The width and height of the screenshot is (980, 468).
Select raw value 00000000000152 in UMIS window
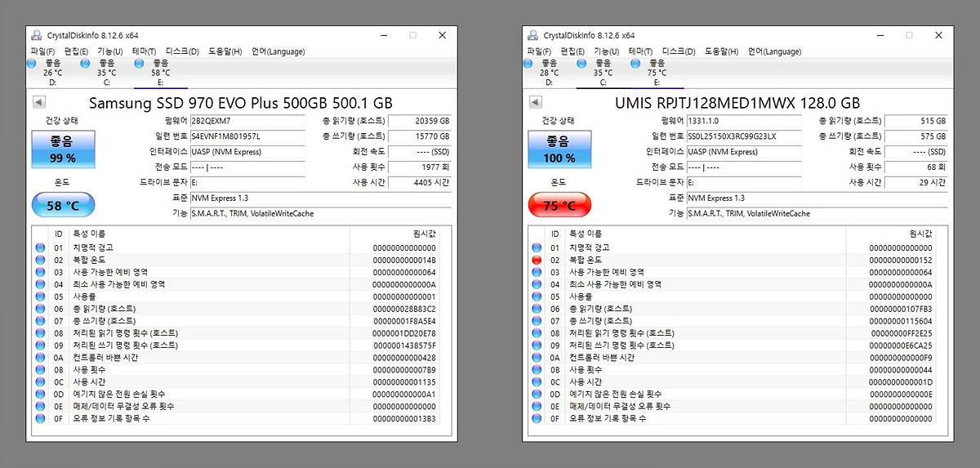(x=900, y=260)
